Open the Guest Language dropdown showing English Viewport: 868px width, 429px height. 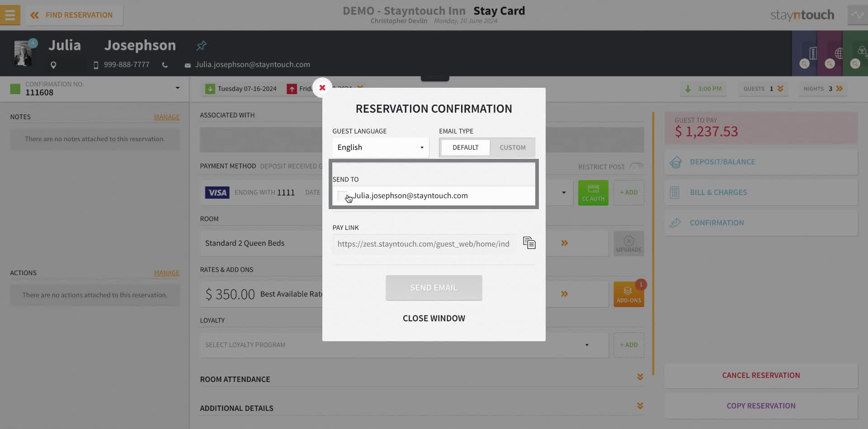[x=381, y=148]
